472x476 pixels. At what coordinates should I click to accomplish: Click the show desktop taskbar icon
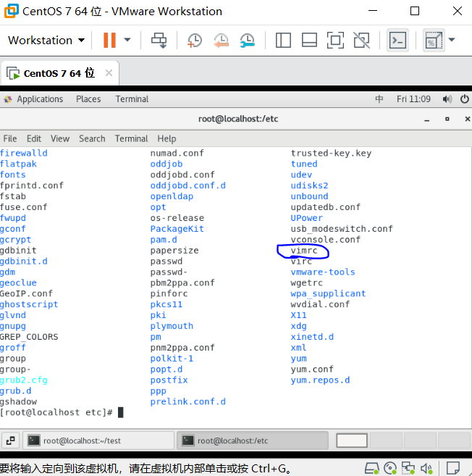pyautogui.click(x=11, y=440)
